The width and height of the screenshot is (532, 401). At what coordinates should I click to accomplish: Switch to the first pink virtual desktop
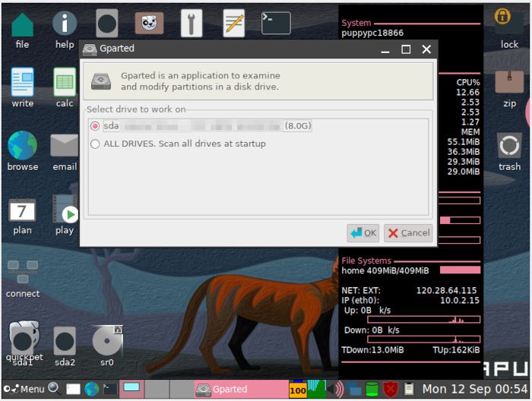[x=131, y=389]
